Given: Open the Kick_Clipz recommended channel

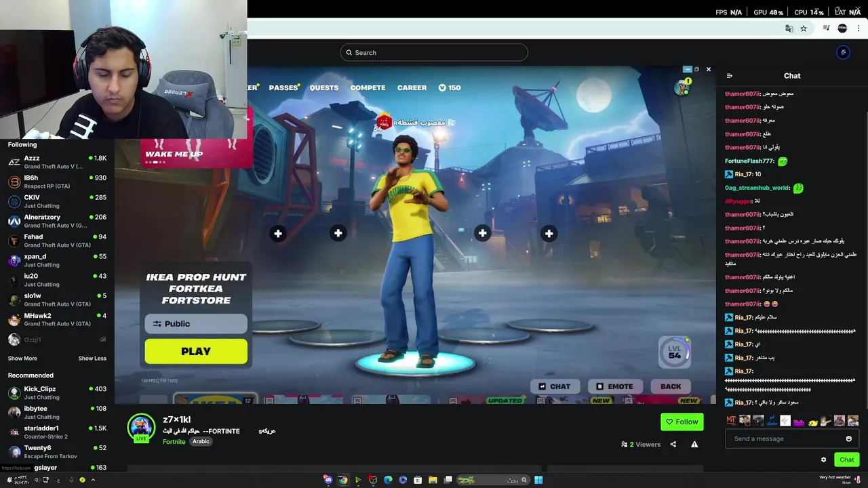Looking at the screenshot, I should tap(57, 393).
